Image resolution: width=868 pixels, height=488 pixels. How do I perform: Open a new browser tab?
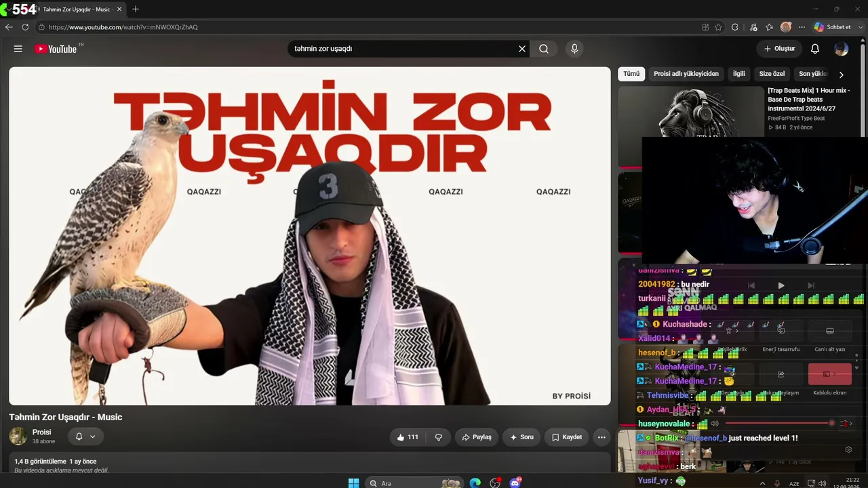click(136, 9)
